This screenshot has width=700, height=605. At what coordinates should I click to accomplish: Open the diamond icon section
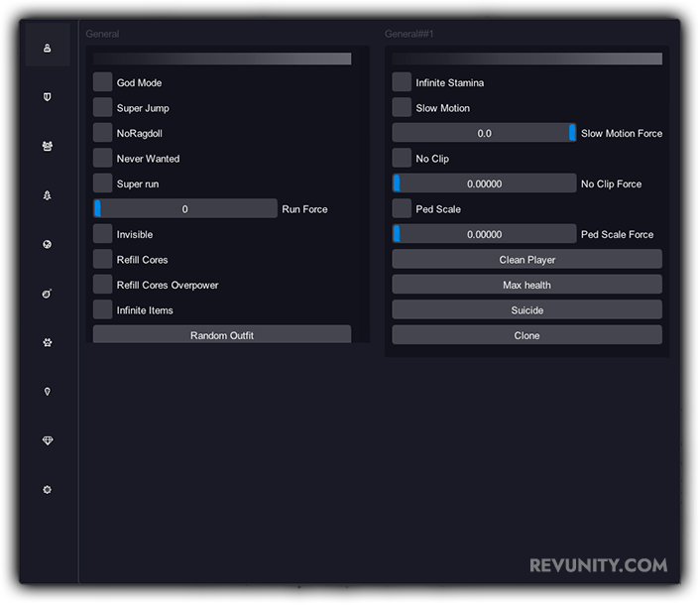click(48, 440)
